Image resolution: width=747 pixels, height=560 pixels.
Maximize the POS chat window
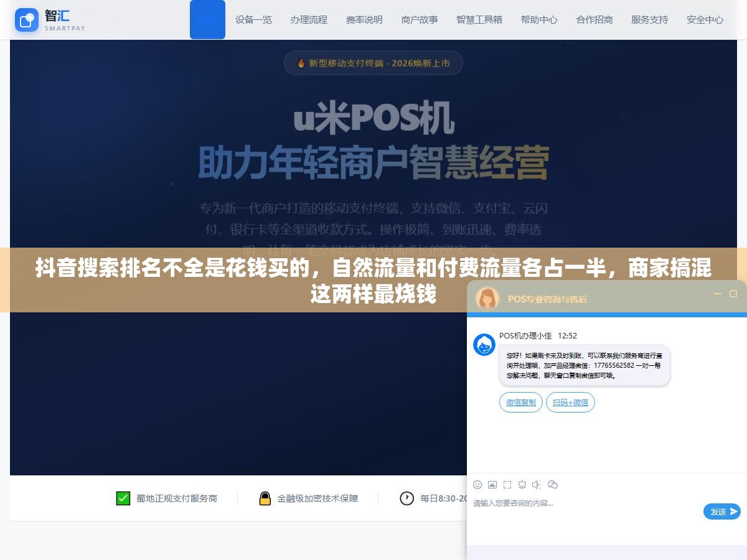(733, 294)
